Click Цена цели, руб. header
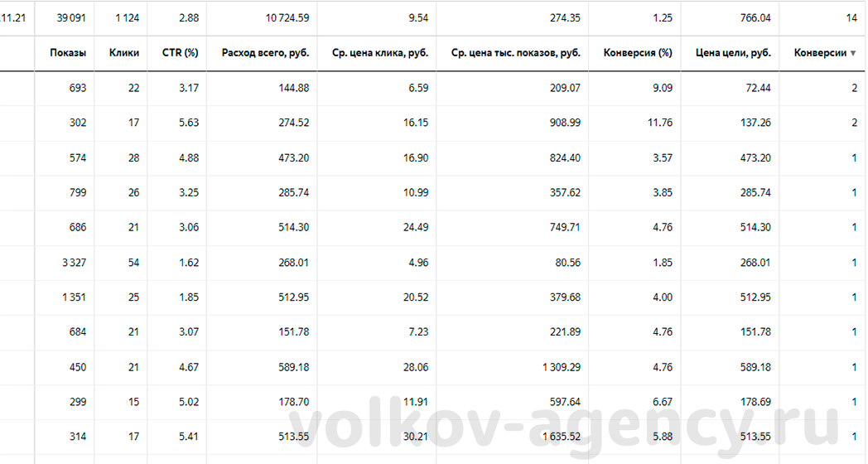The width and height of the screenshot is (868, 464). [x=733, y=53]
